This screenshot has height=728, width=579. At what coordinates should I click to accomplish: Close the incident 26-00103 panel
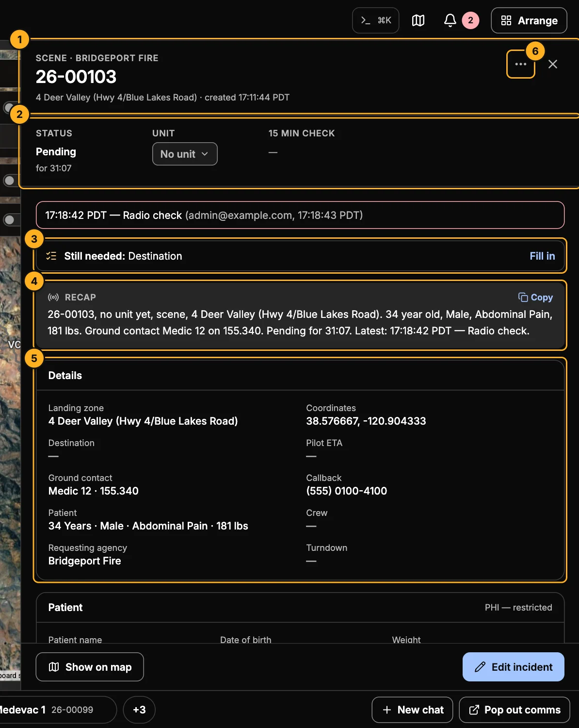tap(553, 64)
